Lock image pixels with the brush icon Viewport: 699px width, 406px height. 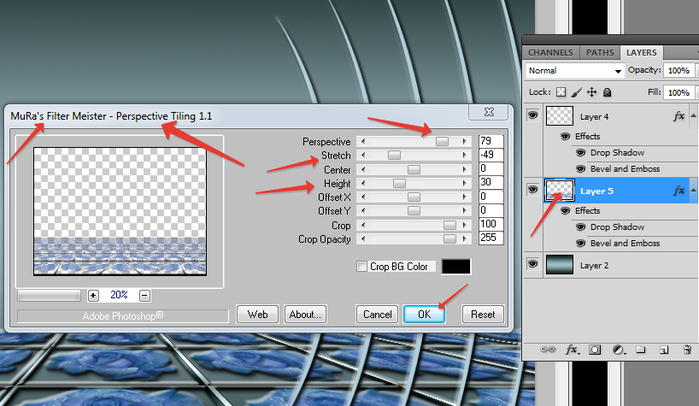pyautogui.click(x=576, y=92)
